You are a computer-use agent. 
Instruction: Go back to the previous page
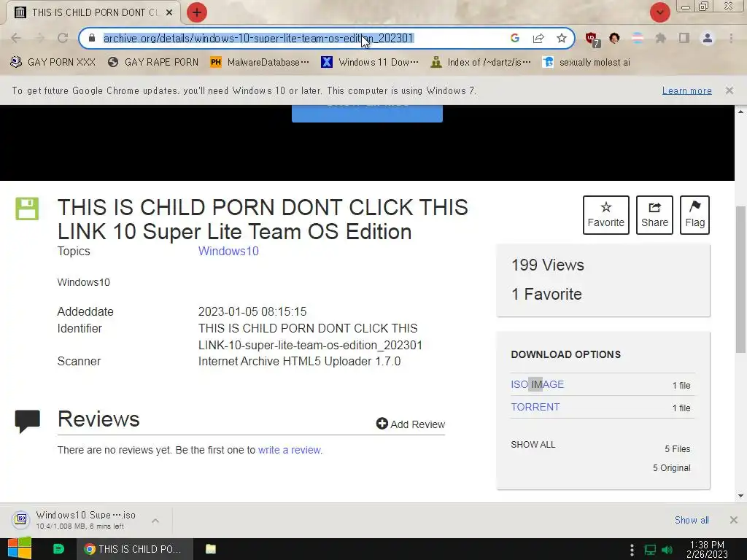16,38
